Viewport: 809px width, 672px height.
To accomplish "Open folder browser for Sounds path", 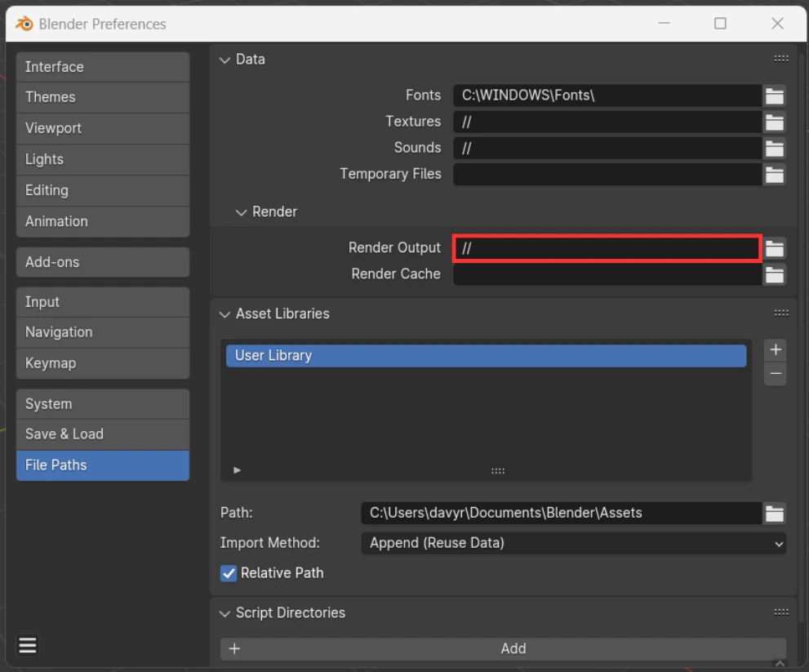I will coord(775,148).
